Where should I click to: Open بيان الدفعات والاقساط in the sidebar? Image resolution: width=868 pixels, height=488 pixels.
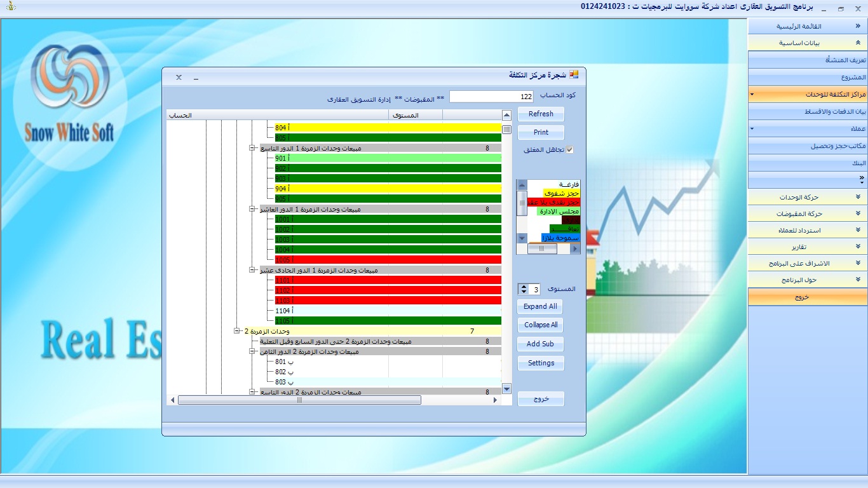(x=808, y=112)
